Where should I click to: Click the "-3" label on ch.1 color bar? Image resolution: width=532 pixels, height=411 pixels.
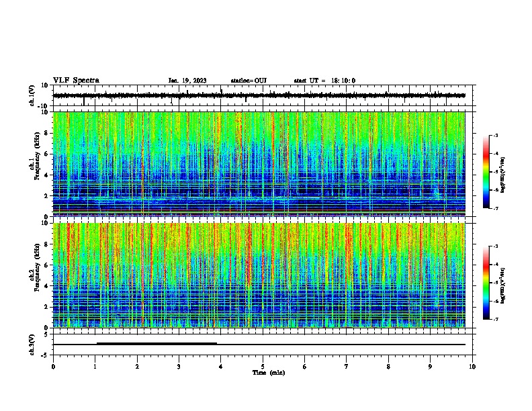(x=495, y=135)
